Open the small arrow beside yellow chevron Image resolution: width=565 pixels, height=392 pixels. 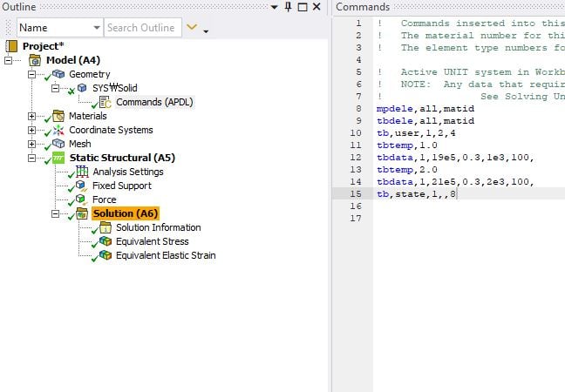click(206, 31)
